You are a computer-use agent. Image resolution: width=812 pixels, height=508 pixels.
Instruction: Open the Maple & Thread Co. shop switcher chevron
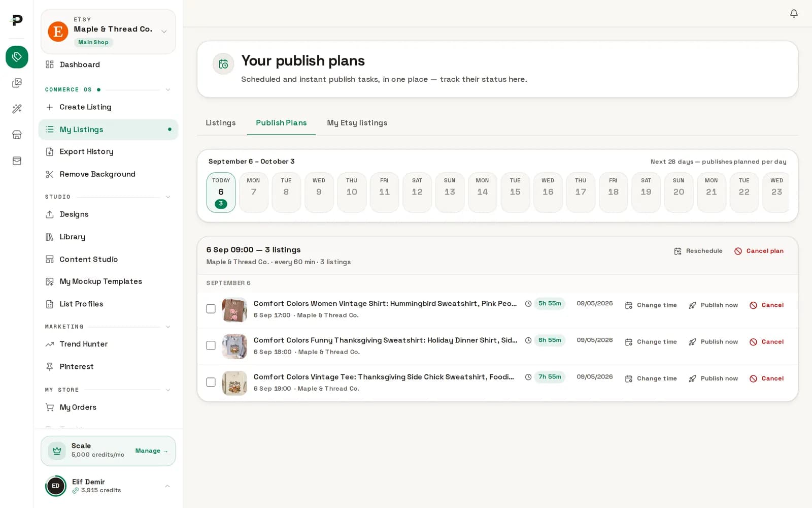(164, 31)
